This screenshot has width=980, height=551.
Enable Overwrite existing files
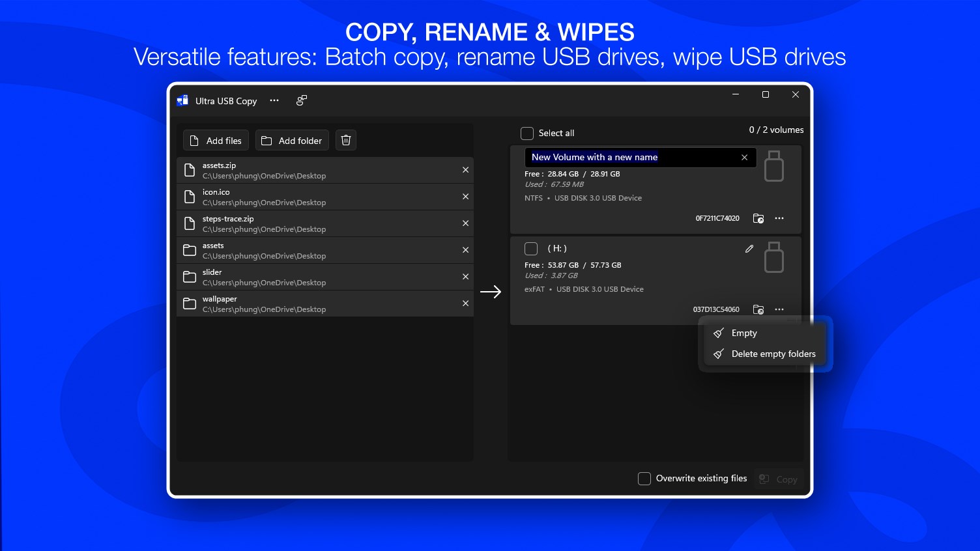tap(644, 479)
